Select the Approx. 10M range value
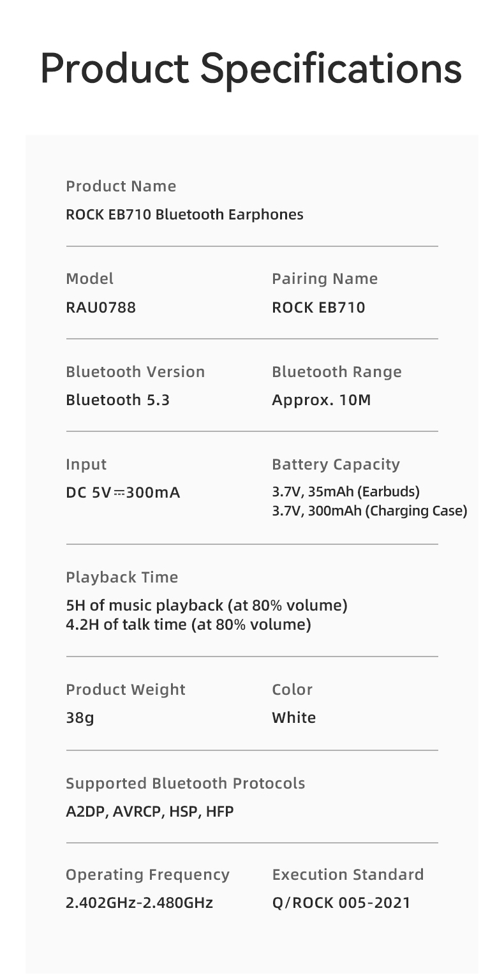The height and width of the screenshot is (980, 504). pyautogui.click(x=322, y=401)
